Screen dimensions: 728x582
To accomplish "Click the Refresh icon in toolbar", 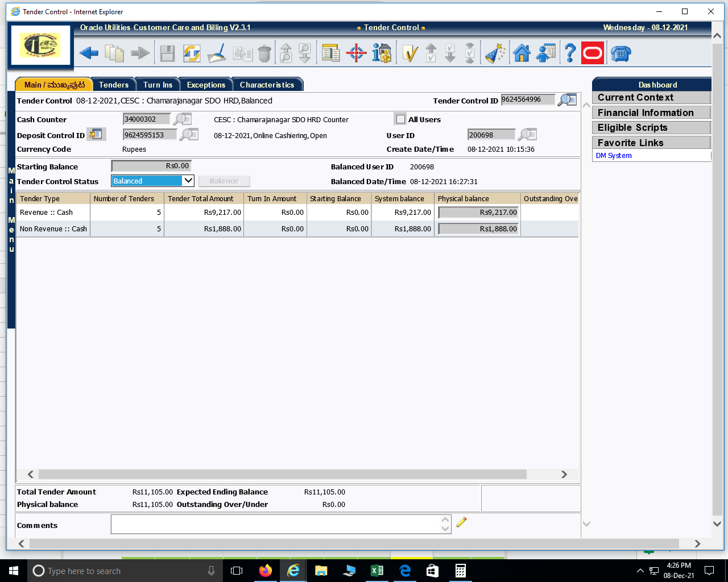I will point(192,53).
